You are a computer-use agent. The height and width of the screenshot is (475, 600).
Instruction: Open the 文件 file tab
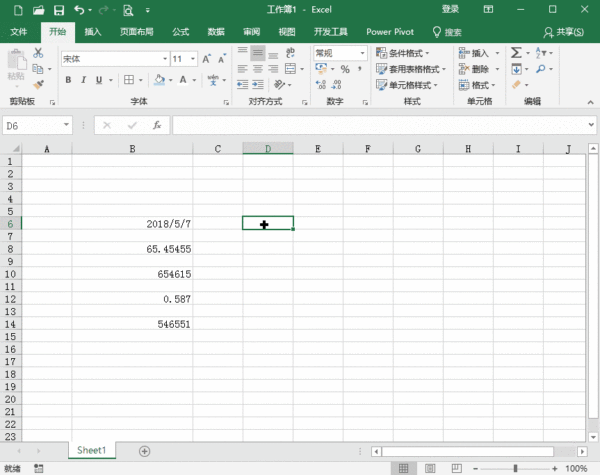coord(18,32)
